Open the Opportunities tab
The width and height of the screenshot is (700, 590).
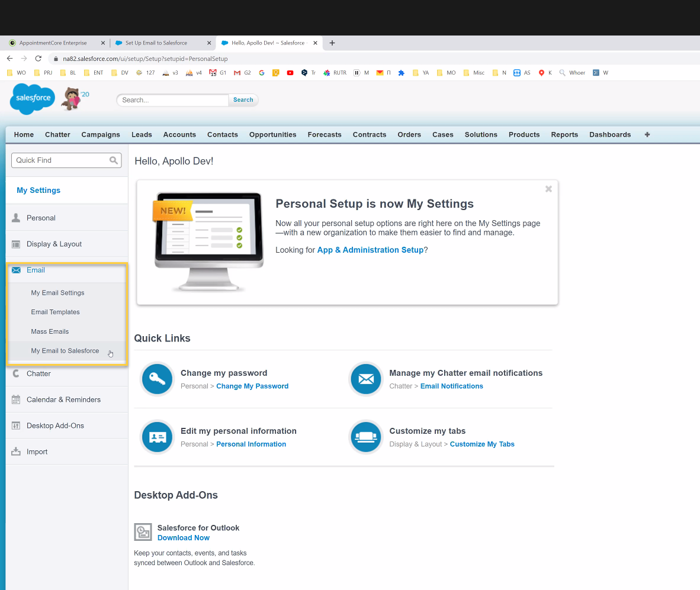[273, 135]
